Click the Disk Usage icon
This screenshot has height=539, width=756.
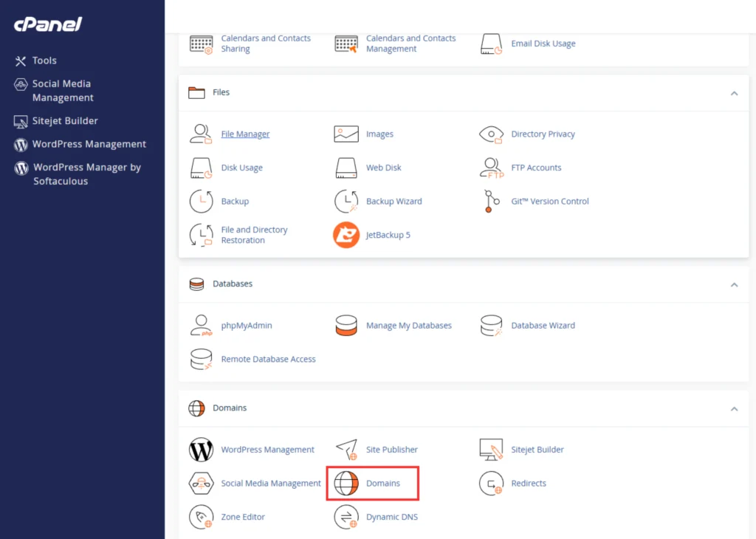[201, 168]
